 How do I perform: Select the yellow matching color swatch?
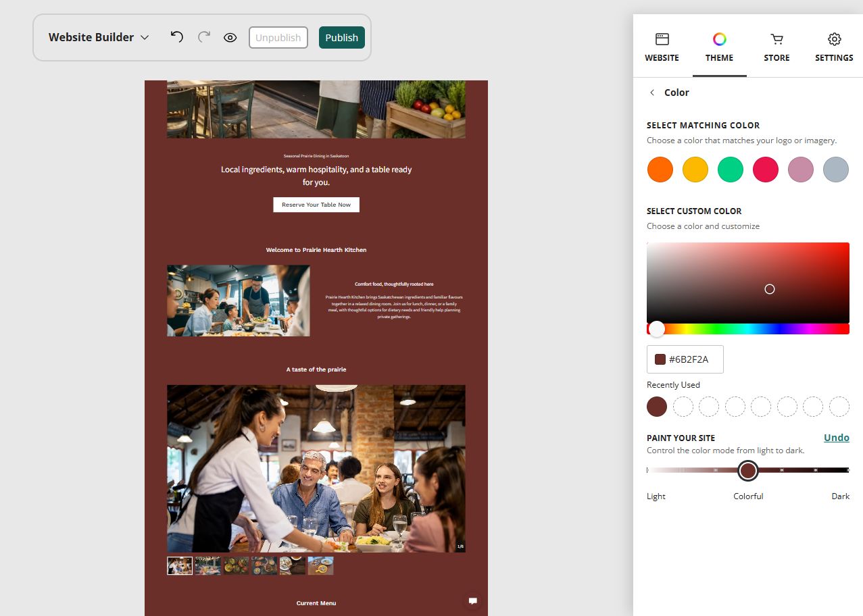[x=695, y=170]
